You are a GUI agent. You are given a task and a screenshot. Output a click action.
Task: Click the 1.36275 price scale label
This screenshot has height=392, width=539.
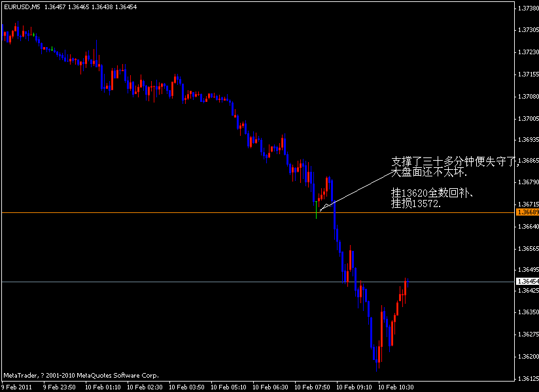529,335
